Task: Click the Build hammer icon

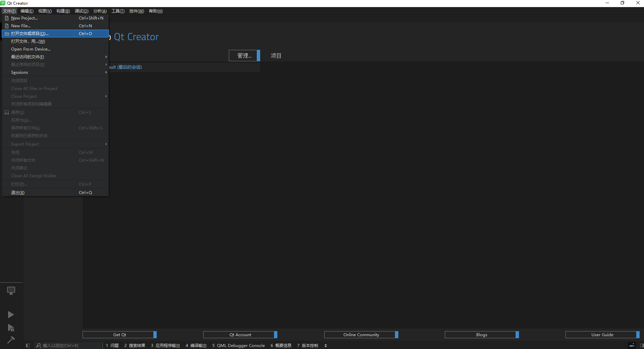Action: (x=11, y=340)
